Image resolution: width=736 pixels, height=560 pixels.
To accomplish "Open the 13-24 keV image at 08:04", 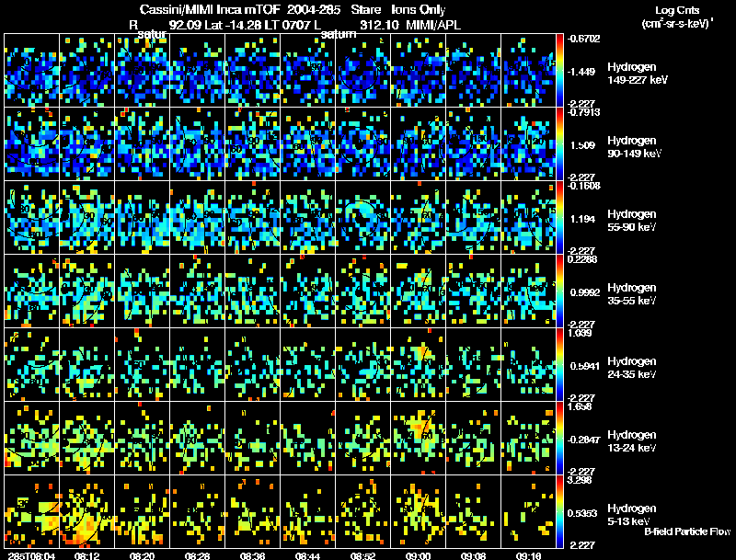I will 32,438.
